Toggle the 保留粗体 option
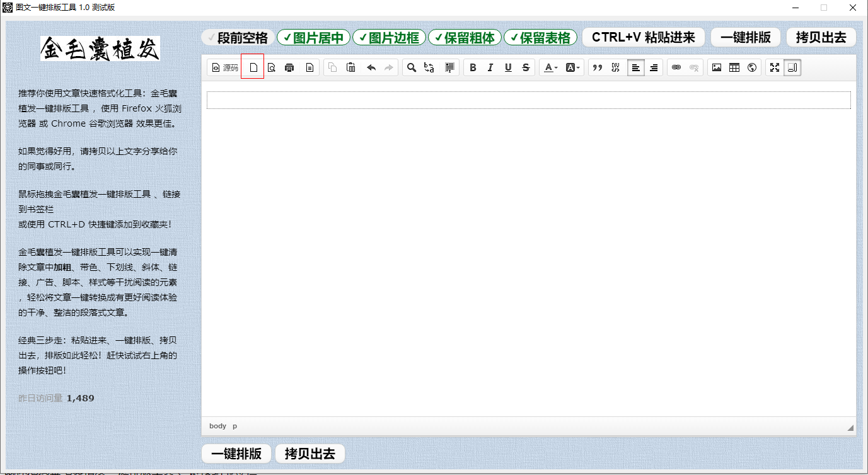Screen dimensions: 868x475 (465, 38)
